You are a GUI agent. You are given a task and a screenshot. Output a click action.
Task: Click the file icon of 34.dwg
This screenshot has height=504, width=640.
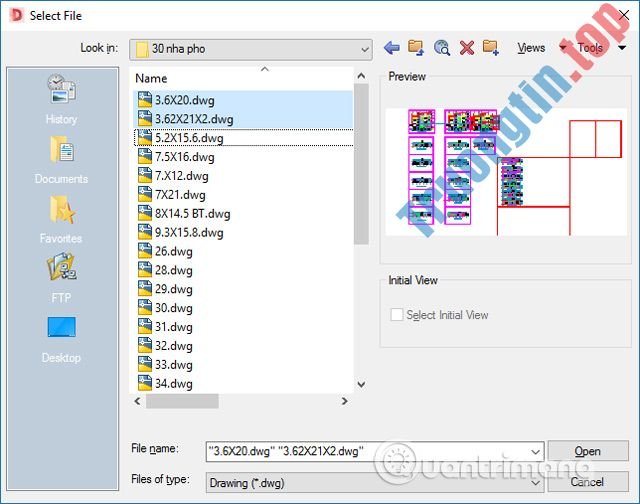(x=145, y=383)
